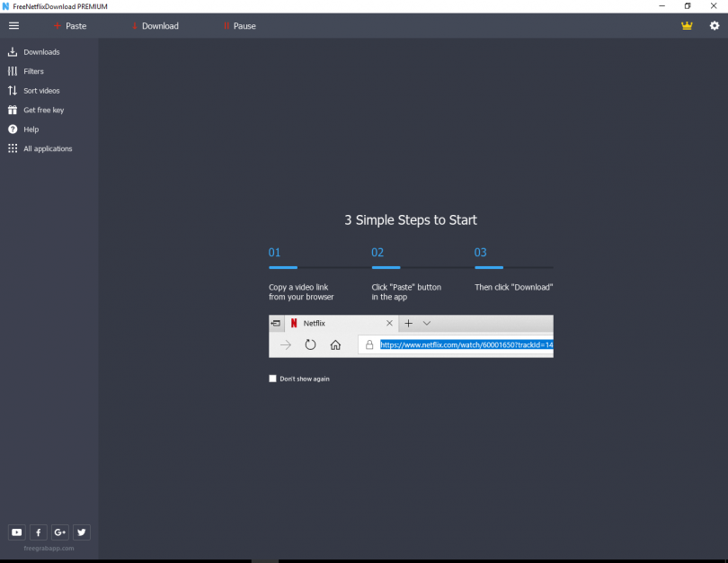Minimize the FreeNetflixDownload window
Image resolution: width=728 pixels, height=563 pixels.
[x=662, y=6]
